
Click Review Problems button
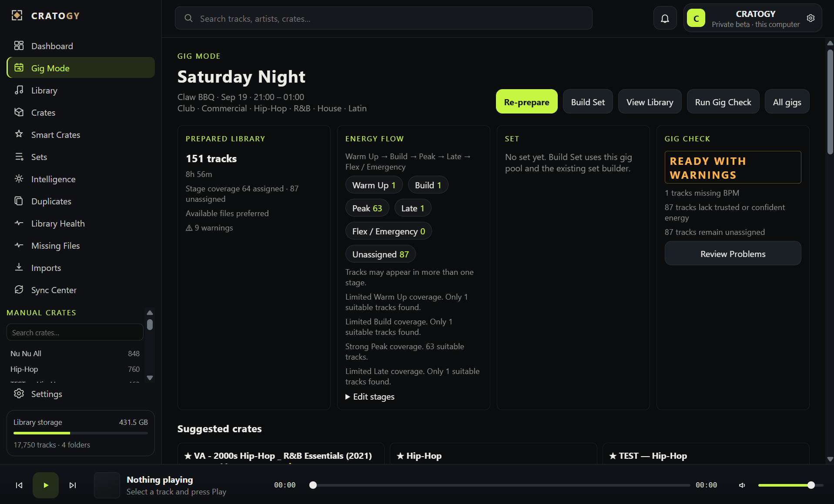tap(733, 254)
